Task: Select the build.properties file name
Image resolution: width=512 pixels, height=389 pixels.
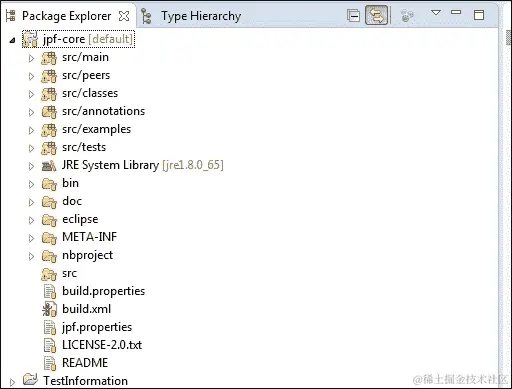Action: point(103,291)
